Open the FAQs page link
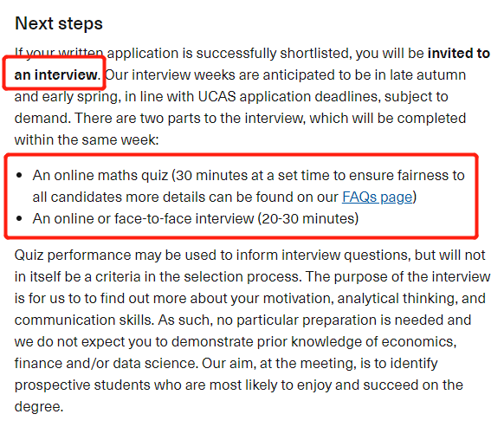 377,197
